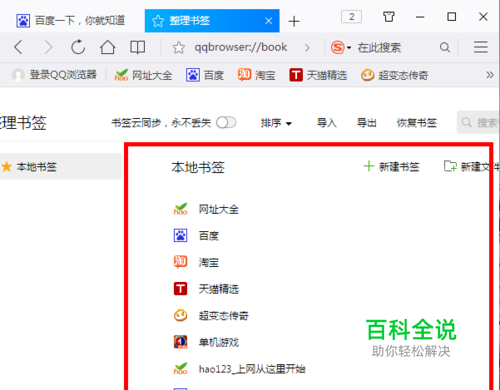Image resolution: width=500 pixels, height=390 pixels.
Task: Click the address bar go arrow
Action: pyautogui.click(x=307, y=48)
